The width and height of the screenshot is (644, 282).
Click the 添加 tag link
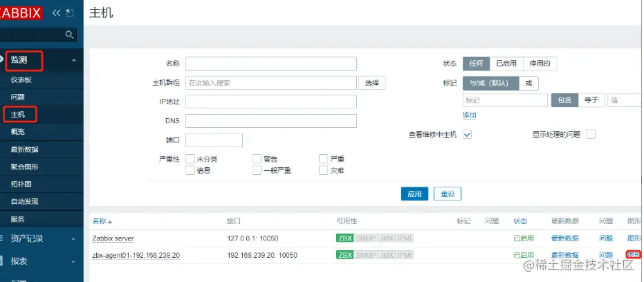click(x=470, y=115)
